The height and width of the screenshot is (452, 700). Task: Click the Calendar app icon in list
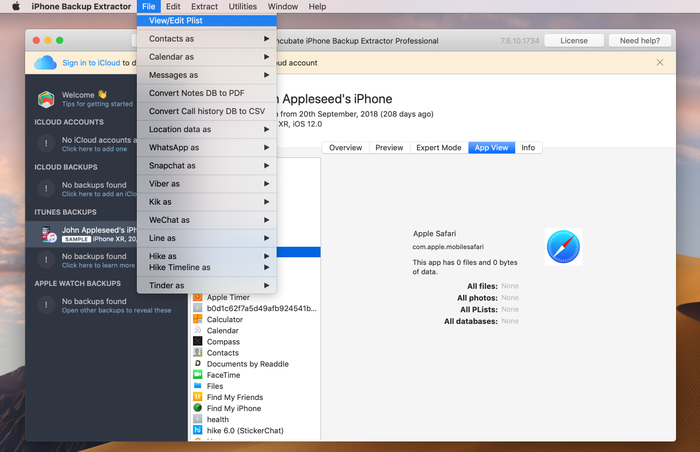point(197,330)
